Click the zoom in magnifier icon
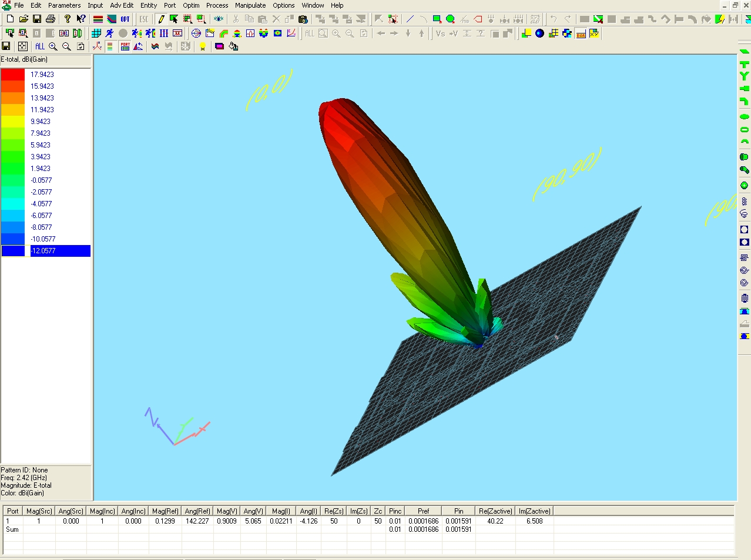The image size is (751, 560). [53, 46]
